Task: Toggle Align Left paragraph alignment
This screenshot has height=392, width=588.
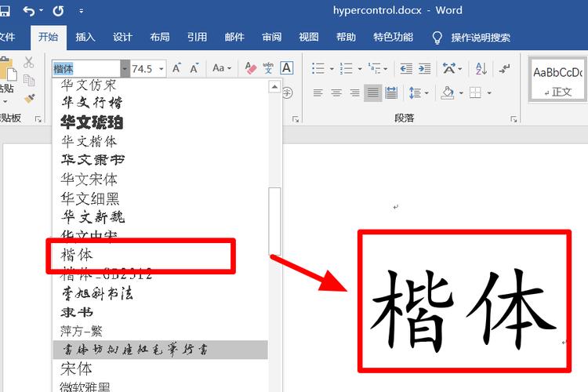Action: tap(318, 93)
